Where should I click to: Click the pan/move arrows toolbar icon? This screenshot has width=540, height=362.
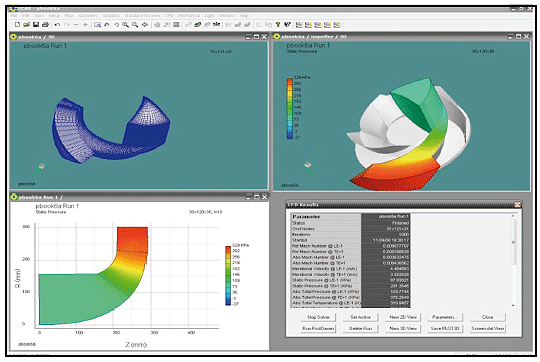(145, 25)
